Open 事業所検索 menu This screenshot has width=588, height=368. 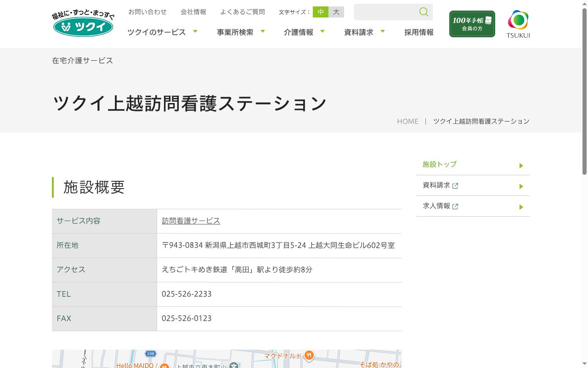pyautogui.click(x=235, y=32)
